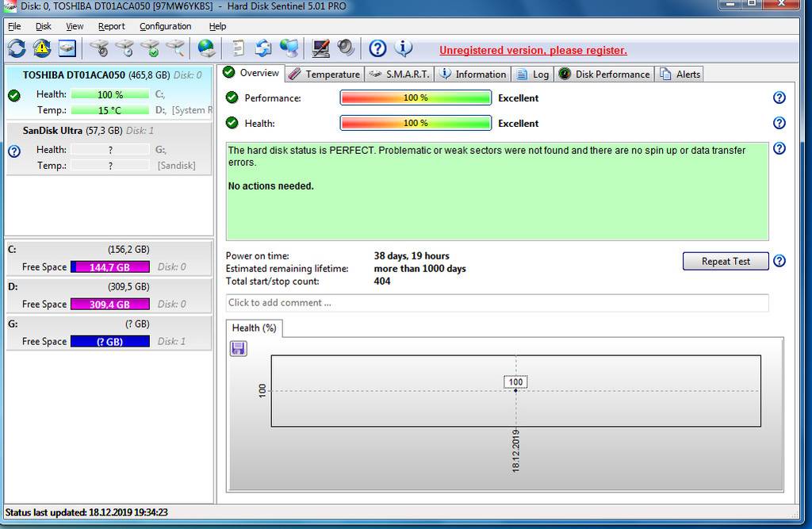Switch to the Overview tab
Image resolution: width=812 pixels, height=529 pixels.
[251, 73]
